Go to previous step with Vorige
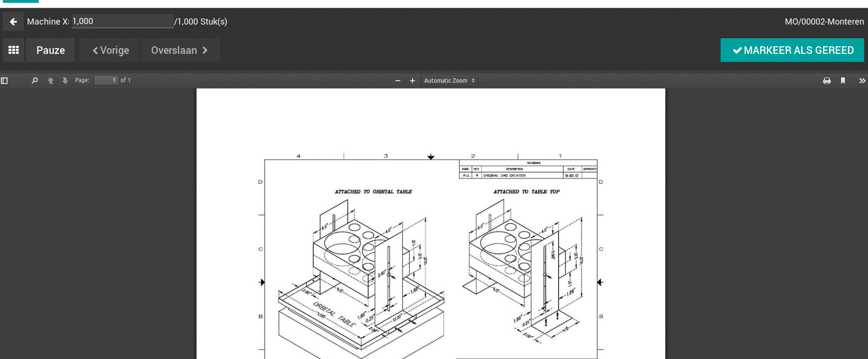Image resolution: width=868 pixels, height=359 pixels. [x=110, y=50]
